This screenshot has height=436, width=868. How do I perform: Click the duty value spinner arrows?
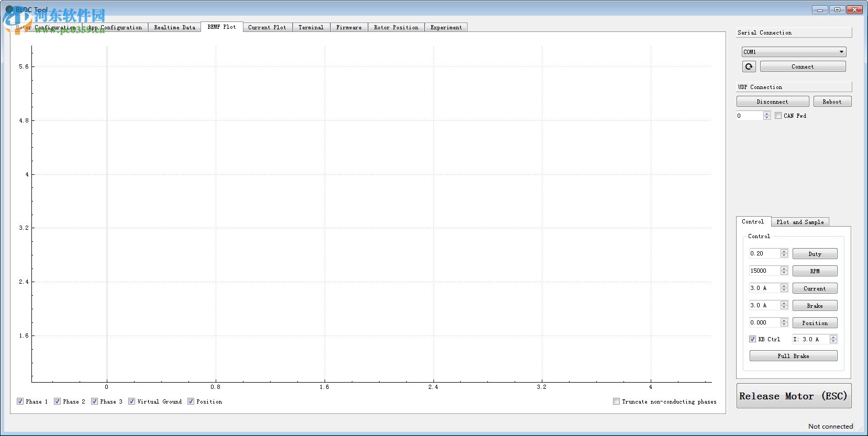pyautogui.click(x=784, y=253)
